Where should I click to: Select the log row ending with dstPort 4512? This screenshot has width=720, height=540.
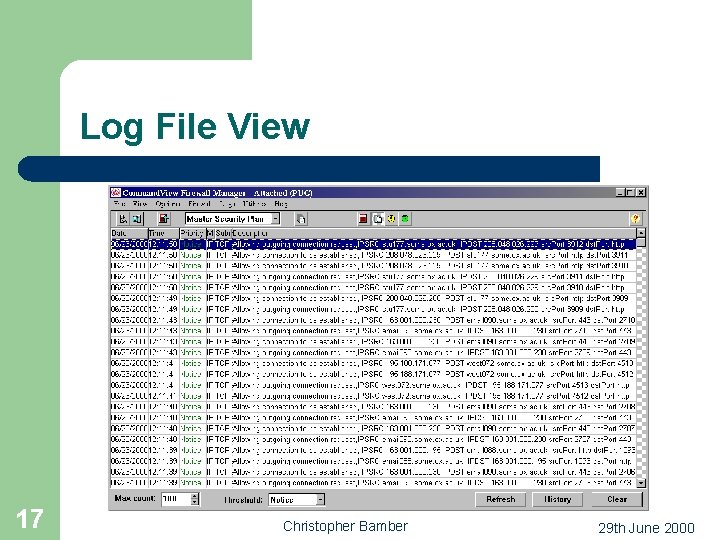tap(373, 374)
